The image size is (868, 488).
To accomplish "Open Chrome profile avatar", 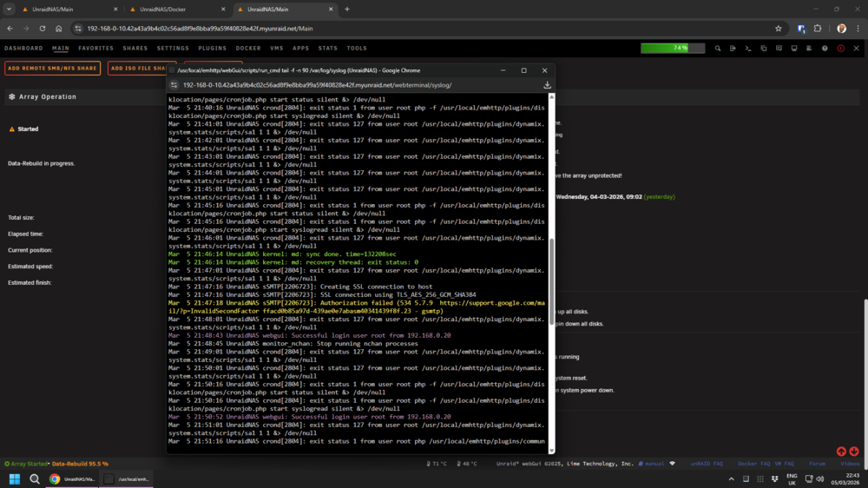I will tap(841, 29).
